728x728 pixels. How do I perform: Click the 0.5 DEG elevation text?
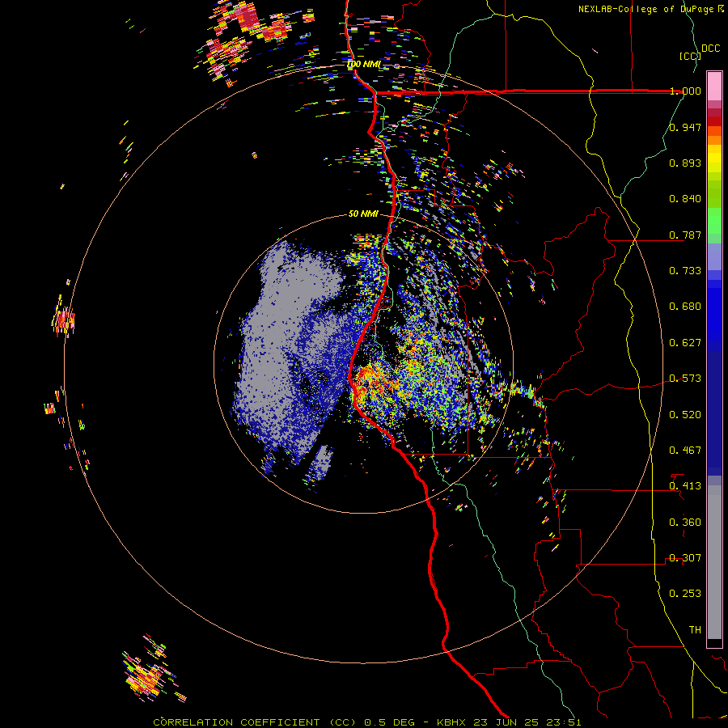389,722
